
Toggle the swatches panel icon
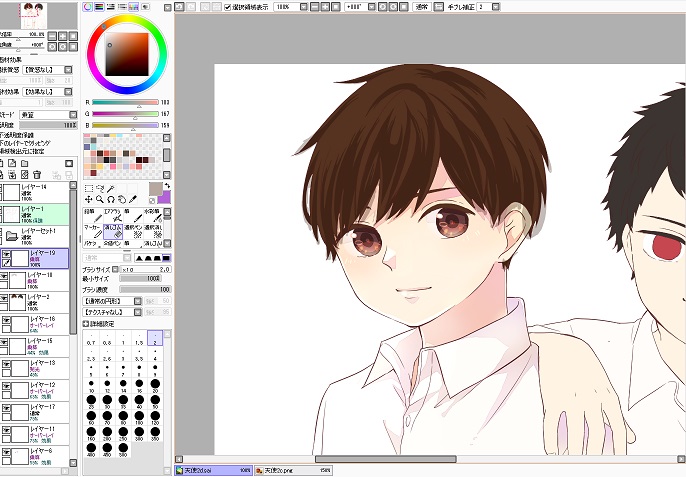click(133, 7)
